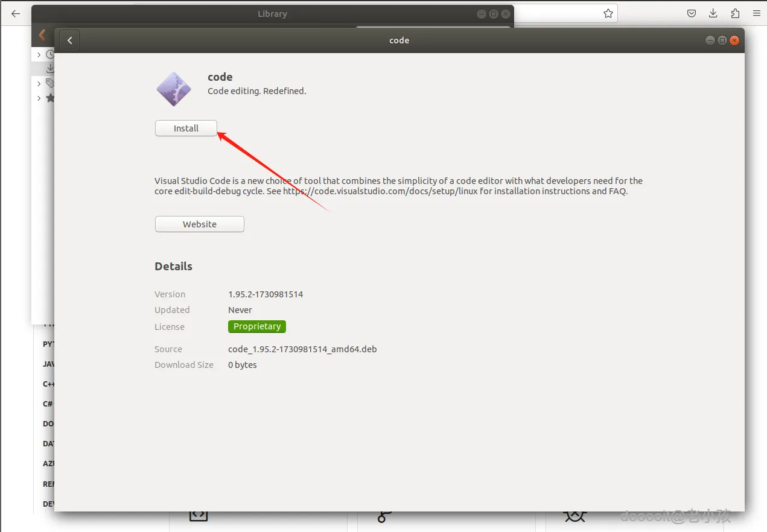The height and width of the screenshot is (532, 767).
Task: Click the green Proprietary license badge
Action: [257, 326]
